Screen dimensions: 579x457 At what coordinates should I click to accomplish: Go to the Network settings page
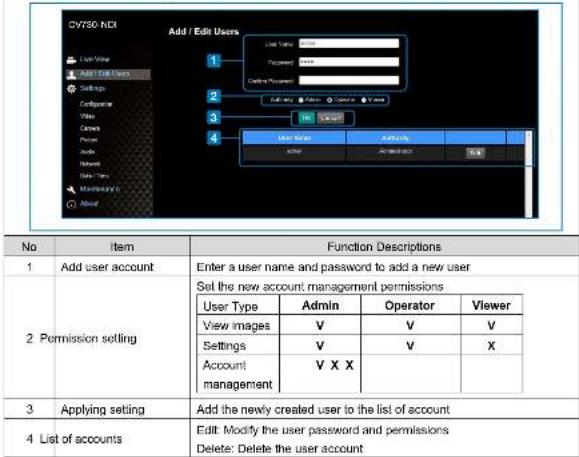pos(90,164)
